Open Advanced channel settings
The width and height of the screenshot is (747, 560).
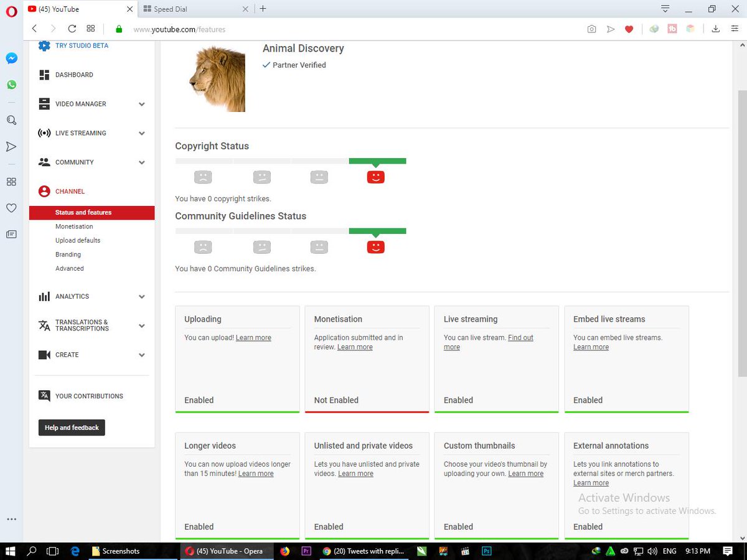point(69,268)
